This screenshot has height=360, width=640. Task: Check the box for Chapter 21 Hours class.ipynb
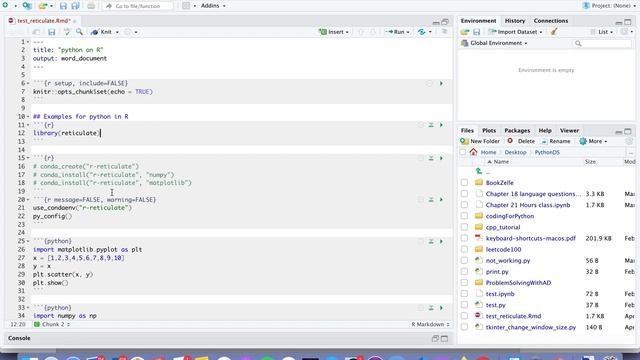(x=464, y=205)
